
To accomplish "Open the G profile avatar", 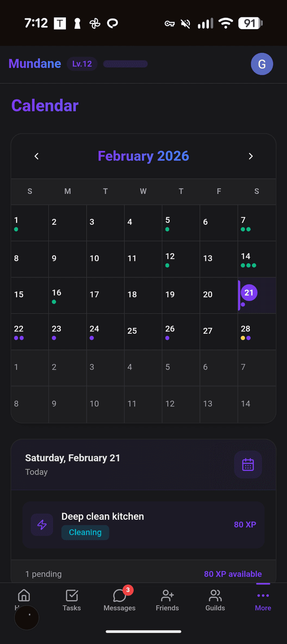I will (x=262, y=64).
